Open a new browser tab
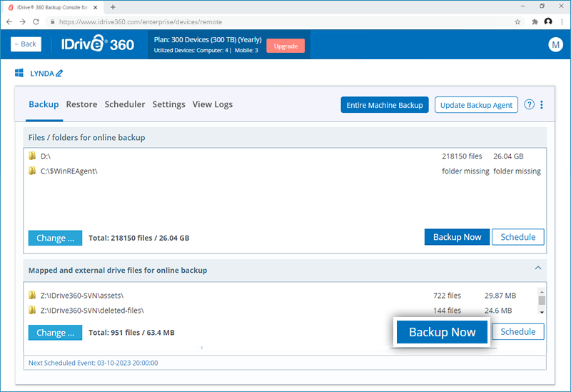This screenshot has height=392, width=571. point(113,7)
